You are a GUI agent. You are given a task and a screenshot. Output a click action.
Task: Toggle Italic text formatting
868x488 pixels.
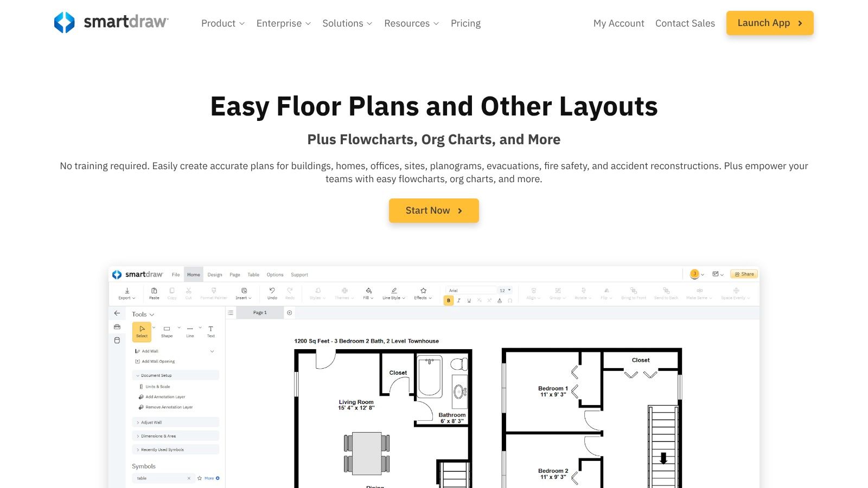(x=459, y=300)
